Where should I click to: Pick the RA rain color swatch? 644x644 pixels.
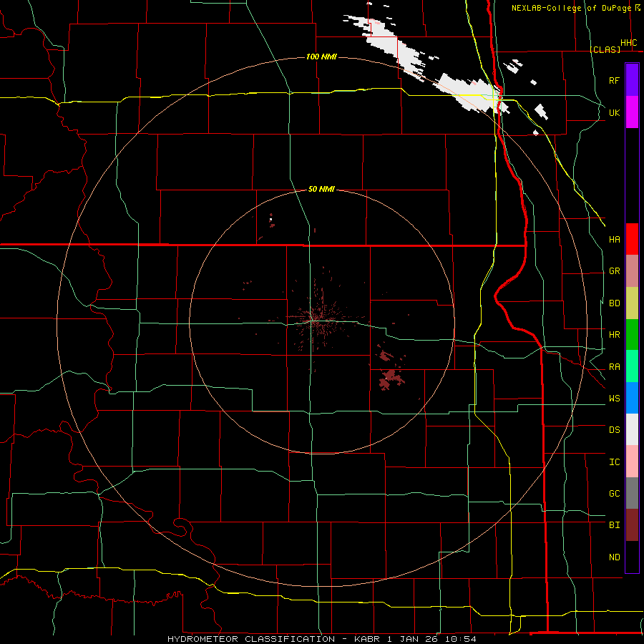(632, 366)
